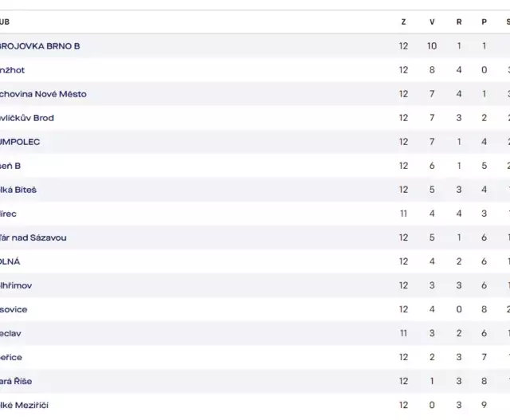Select the club name ending in 'nžhot'

12,70
